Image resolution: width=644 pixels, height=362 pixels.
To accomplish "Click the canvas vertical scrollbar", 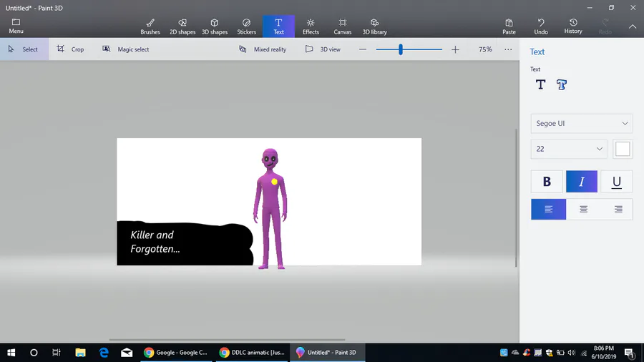I will [516, 198].
